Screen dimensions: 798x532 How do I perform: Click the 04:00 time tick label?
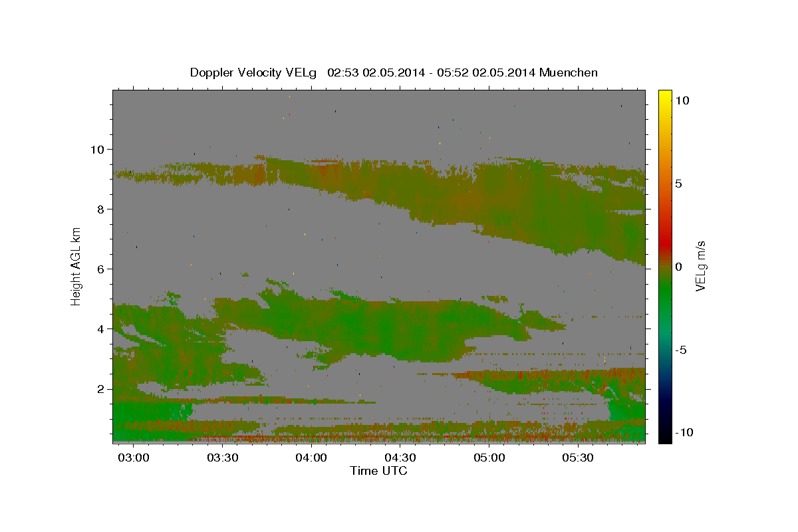tap(311, 458)
